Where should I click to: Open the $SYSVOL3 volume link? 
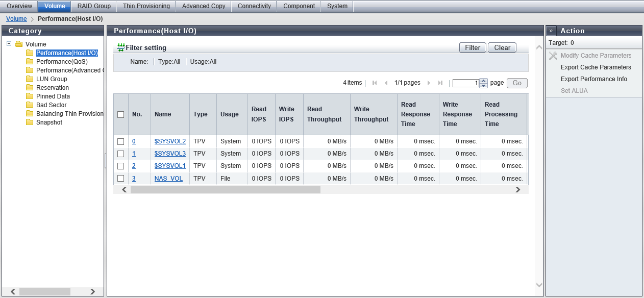coord(170,154)
